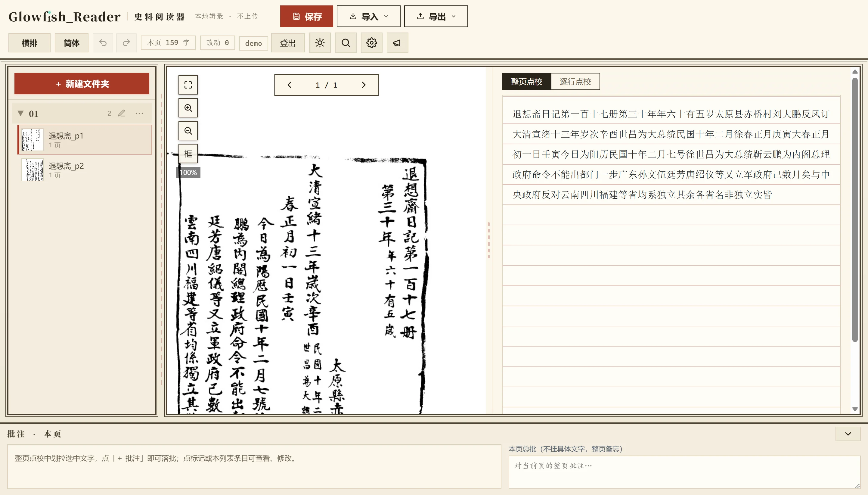Collapse the 01 folder tree
Image resolution: width=868 pixels, height=495 pixels.
(x=21, y=113)
